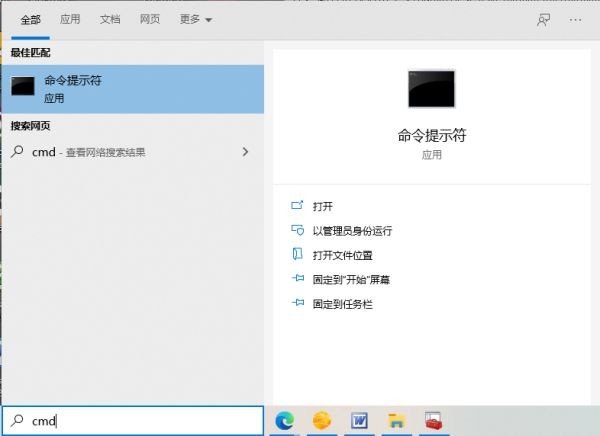Switch to the 文档 tab

pyautogui.click(x=111, y=19)
